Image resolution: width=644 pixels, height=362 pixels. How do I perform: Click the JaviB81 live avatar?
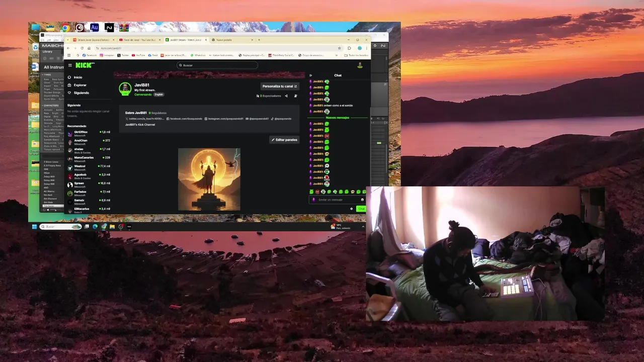coord(125,89)
